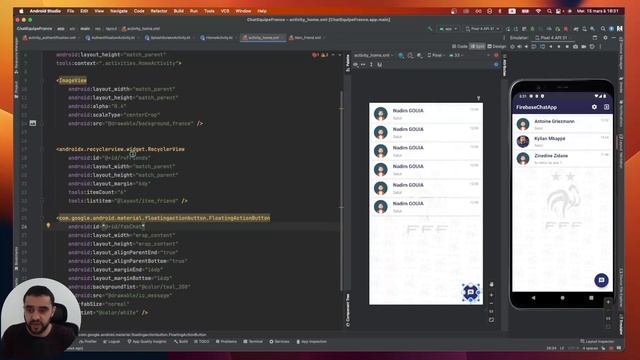Open the Attributes side panel
Screen dimensions: 640x360
coord(504,65)
